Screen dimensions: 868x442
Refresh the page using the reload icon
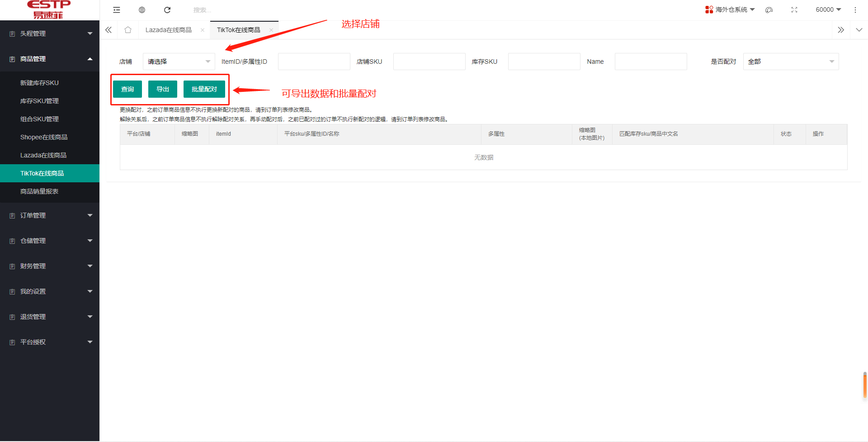tap(167, 10)
